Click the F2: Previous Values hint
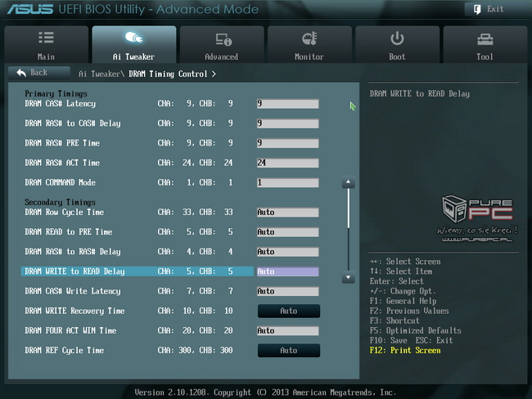Viewport: 532px width, 399px height. click(409, 311)
